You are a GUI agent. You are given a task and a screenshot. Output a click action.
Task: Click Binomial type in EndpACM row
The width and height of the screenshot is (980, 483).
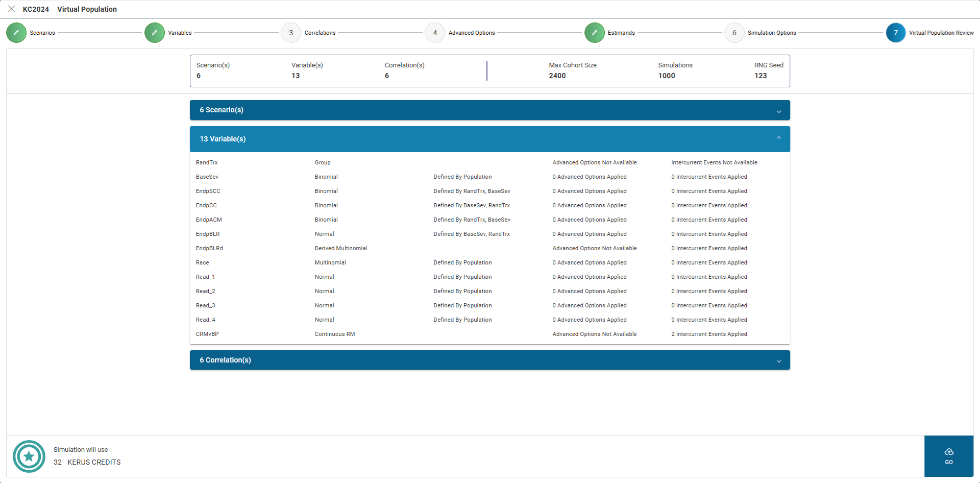pyautogui.click(x=326, y=220)
